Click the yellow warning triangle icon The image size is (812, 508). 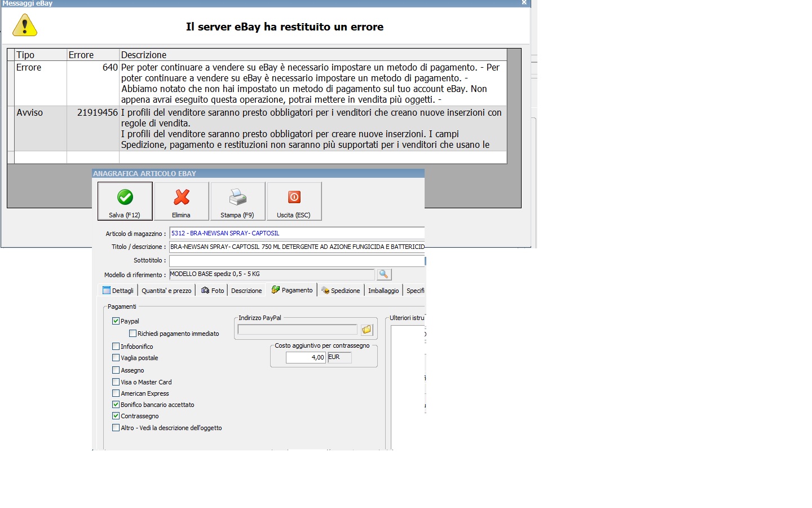click(x=25, y=26)
